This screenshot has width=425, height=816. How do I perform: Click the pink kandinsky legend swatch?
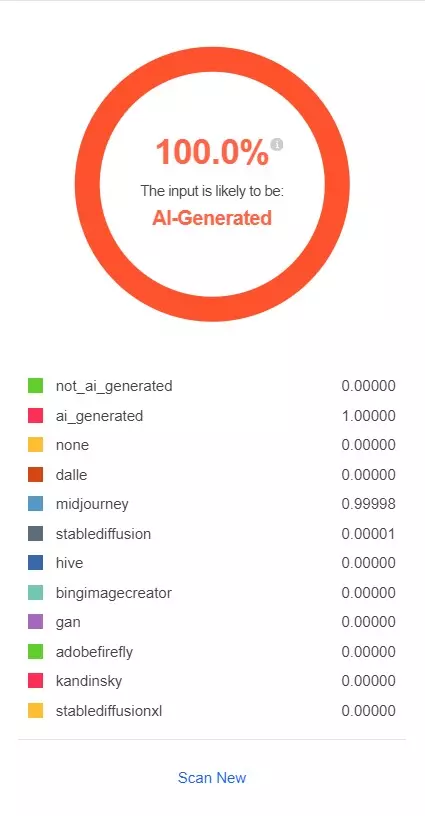(35, 680)
